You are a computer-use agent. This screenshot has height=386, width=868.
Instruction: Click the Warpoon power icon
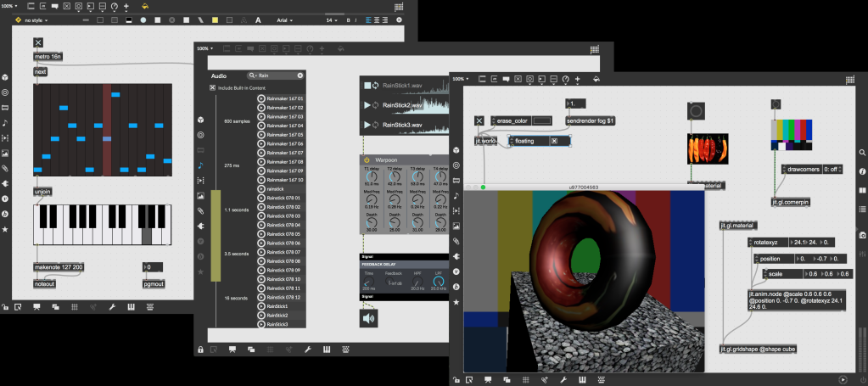[x=367, y=159]
